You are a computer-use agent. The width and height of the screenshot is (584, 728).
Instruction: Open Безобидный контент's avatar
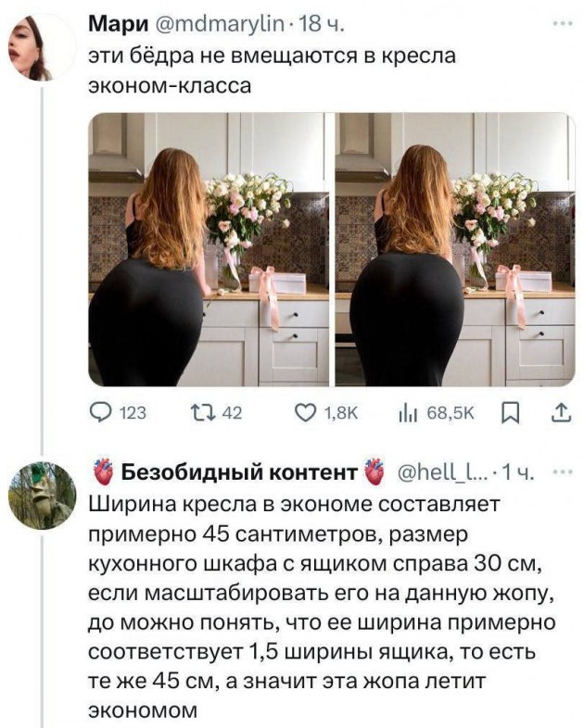click(x=42, y=496)
